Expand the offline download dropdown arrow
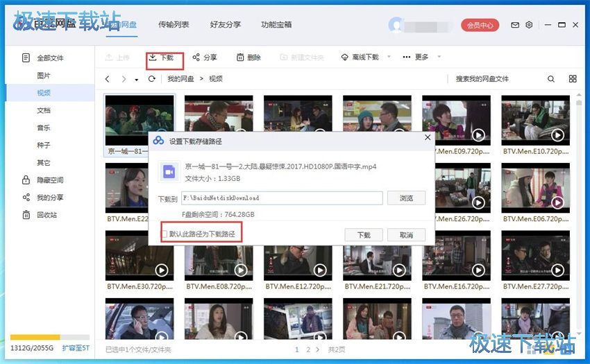590x364 pixels. [389, 57]
